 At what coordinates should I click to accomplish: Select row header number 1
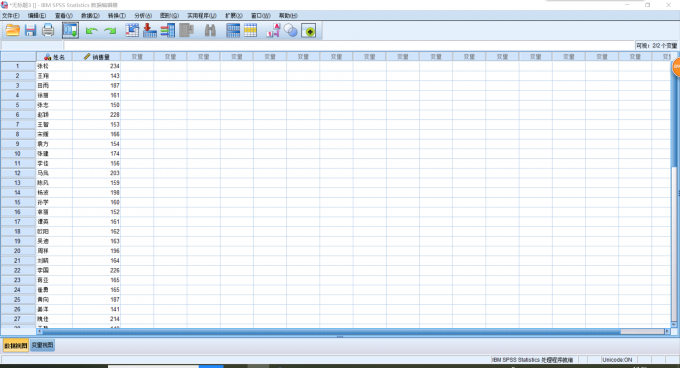18,66
